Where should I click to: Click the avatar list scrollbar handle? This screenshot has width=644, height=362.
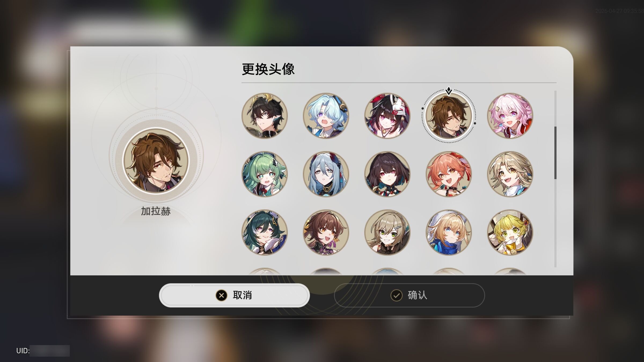(555, 153)
